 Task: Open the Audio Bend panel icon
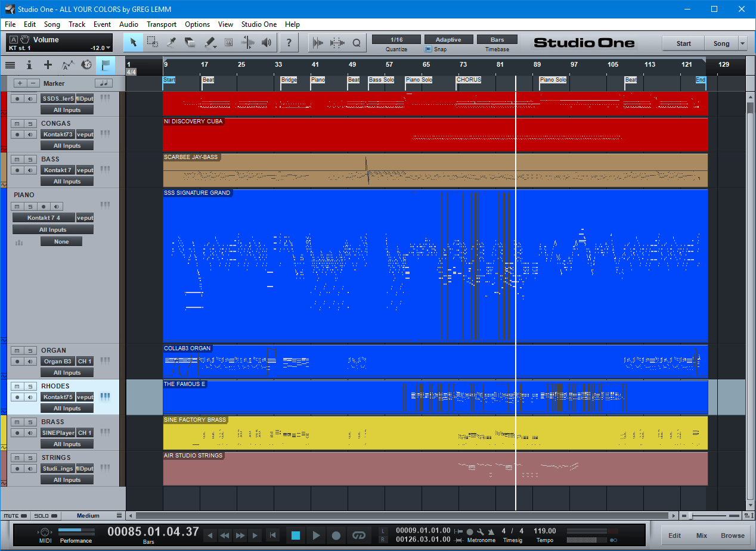(337, 42)
